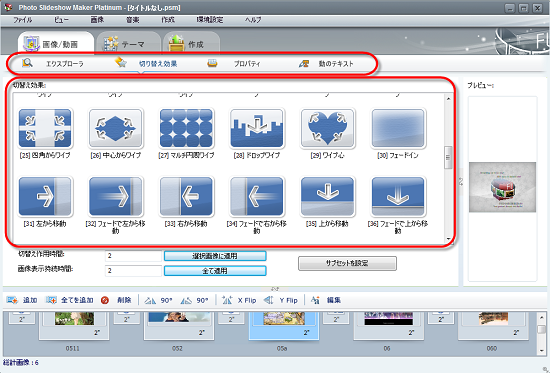This screenshot has width=550, height=373.
Task: Click the 全て適用 button
Action: coord(215,271)
